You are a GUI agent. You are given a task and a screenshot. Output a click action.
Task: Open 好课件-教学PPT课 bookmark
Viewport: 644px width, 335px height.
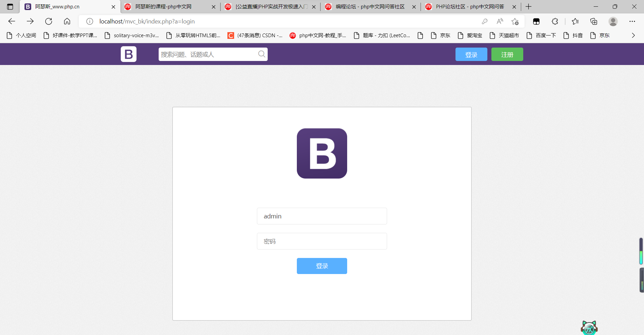pyautogui.click(x=70, y=36)
